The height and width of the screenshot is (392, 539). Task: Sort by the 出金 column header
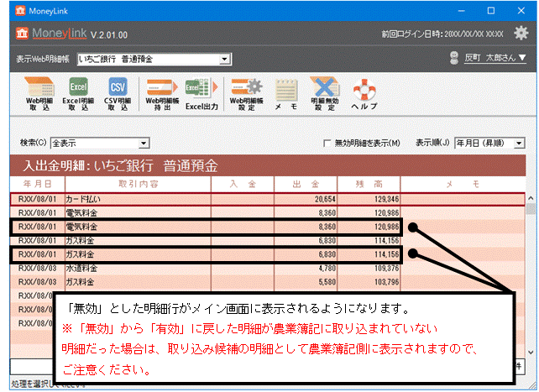point(306,184)
